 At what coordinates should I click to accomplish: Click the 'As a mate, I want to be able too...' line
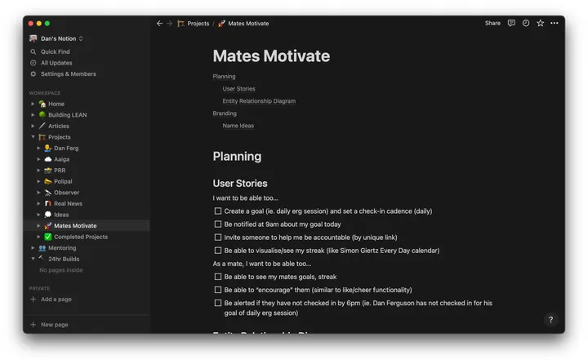tap(262, 264)
